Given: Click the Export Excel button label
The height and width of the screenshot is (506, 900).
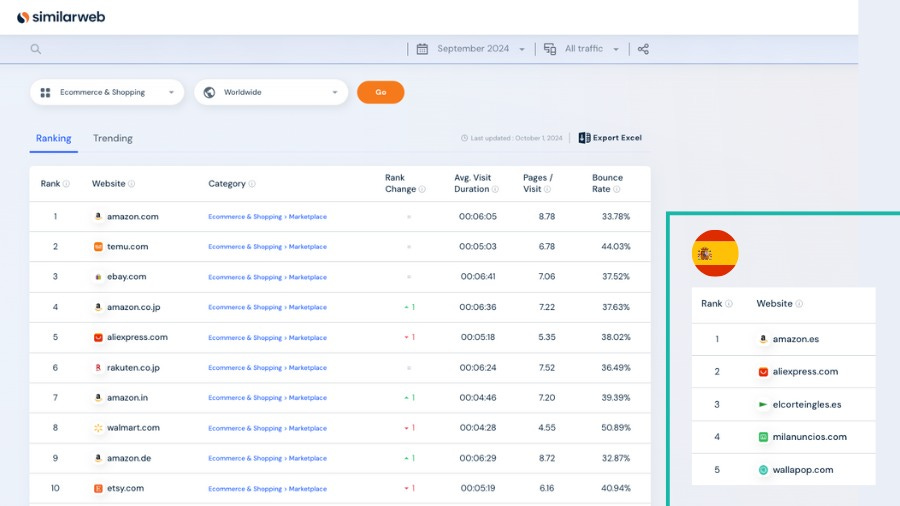Looking at the screenshot, I should 617,138.
